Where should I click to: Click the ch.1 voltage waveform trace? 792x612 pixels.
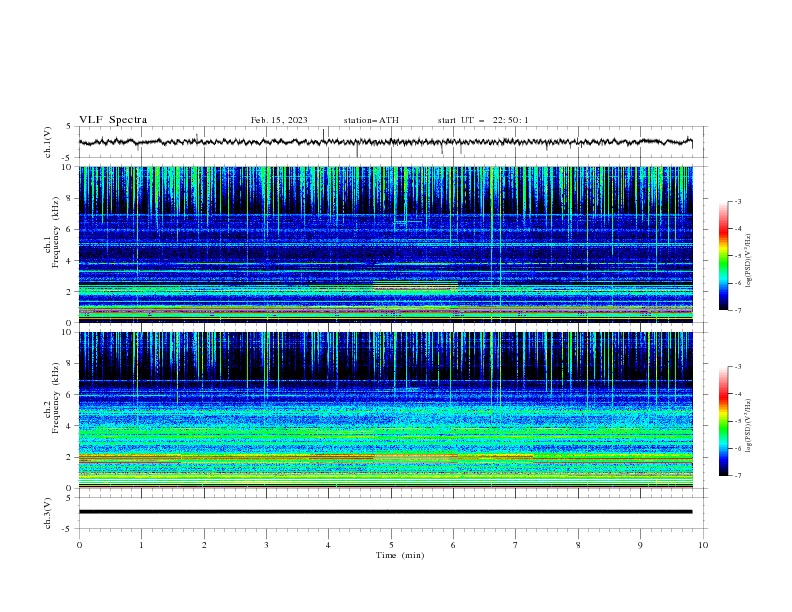(x=385, y=142)
